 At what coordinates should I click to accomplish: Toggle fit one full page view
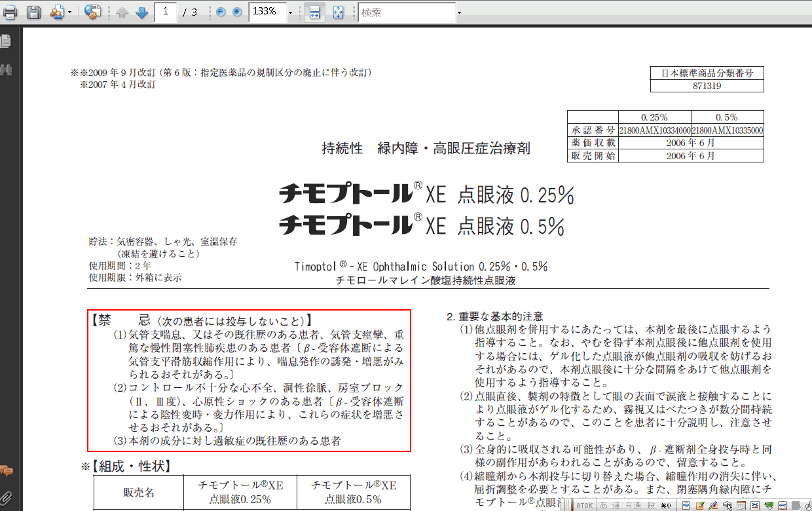(x=338, y=12)
